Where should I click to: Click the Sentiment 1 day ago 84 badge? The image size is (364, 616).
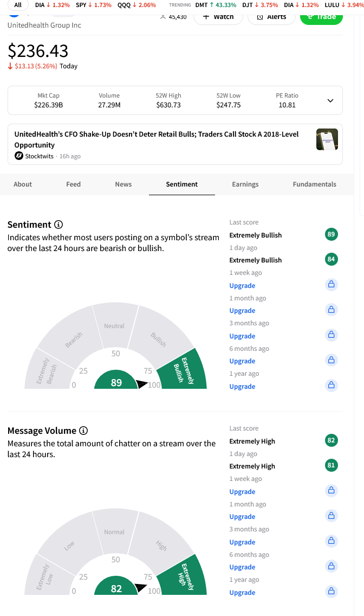click(x=331, y=259)
